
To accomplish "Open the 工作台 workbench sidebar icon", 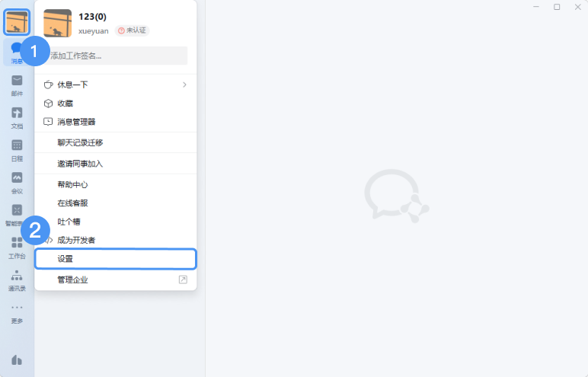I will pyautogui.click(x=17, y=248).
